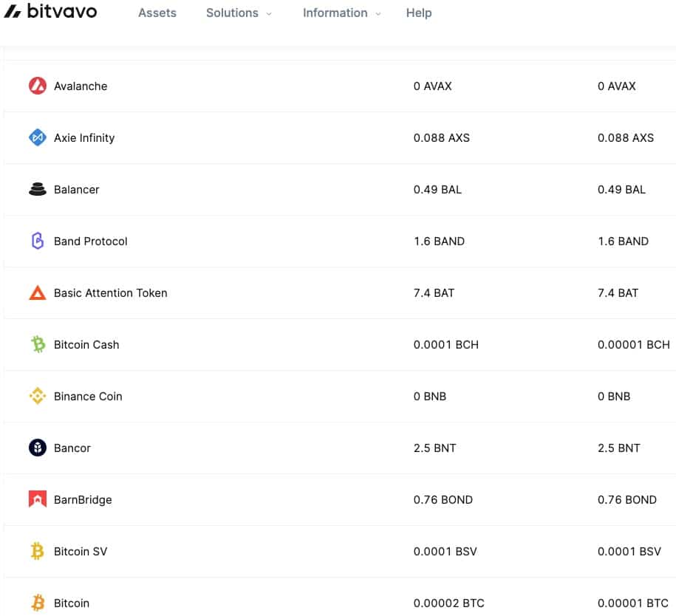Viewport: 676px width, 616px height.
Task: Select the Bancor asset name
Action: (72, 448)
